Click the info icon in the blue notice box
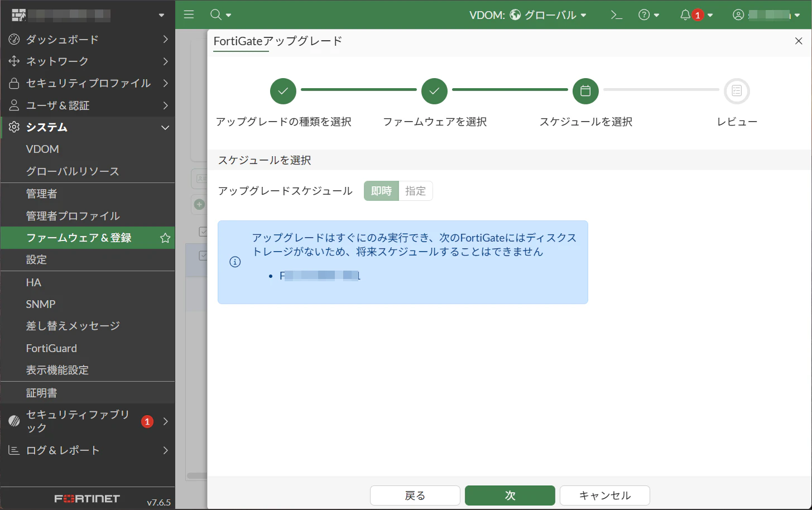 click(x=235, y=262)
